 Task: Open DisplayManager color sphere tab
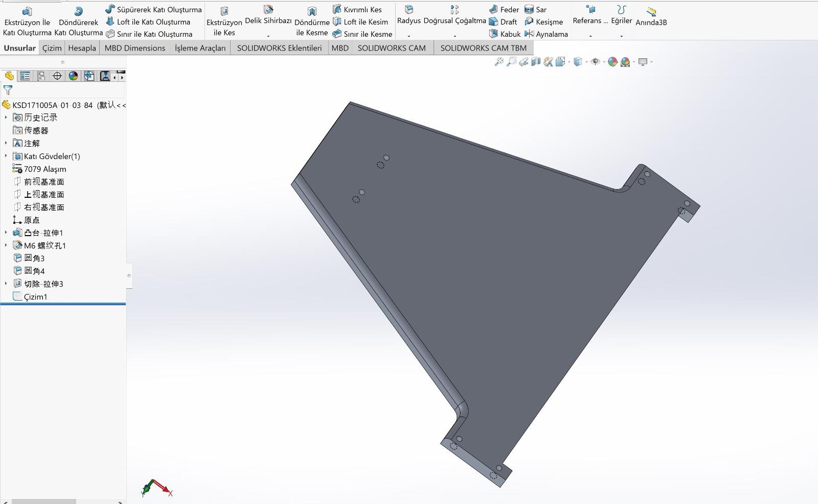coord(73,76)
